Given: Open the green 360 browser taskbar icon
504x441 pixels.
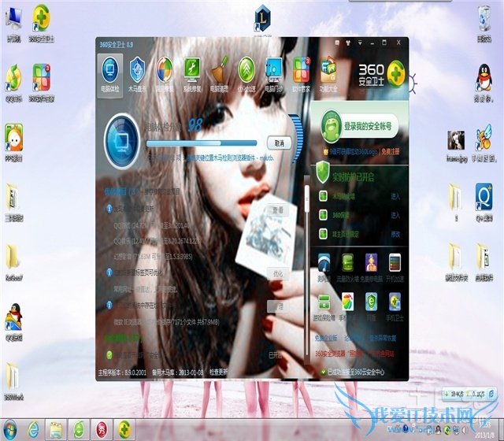Looking at the screenshot, I should [x=79, y=430].
